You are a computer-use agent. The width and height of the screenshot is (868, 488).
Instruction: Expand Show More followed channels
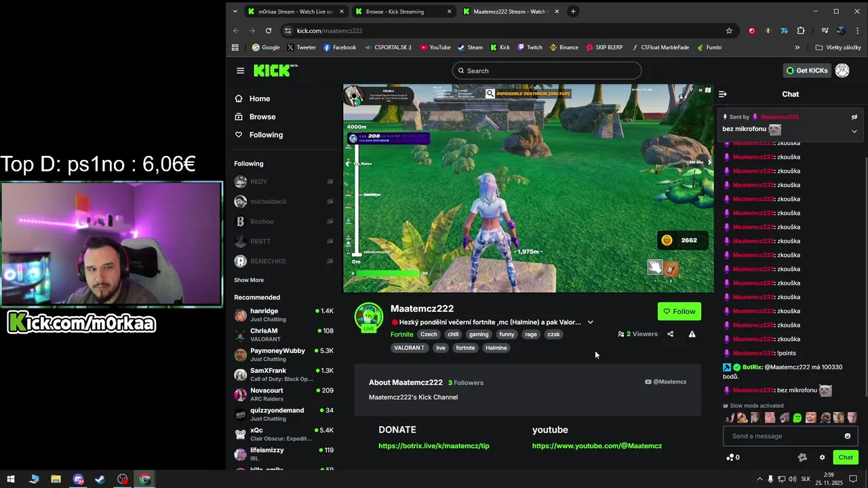pos(249,280)
